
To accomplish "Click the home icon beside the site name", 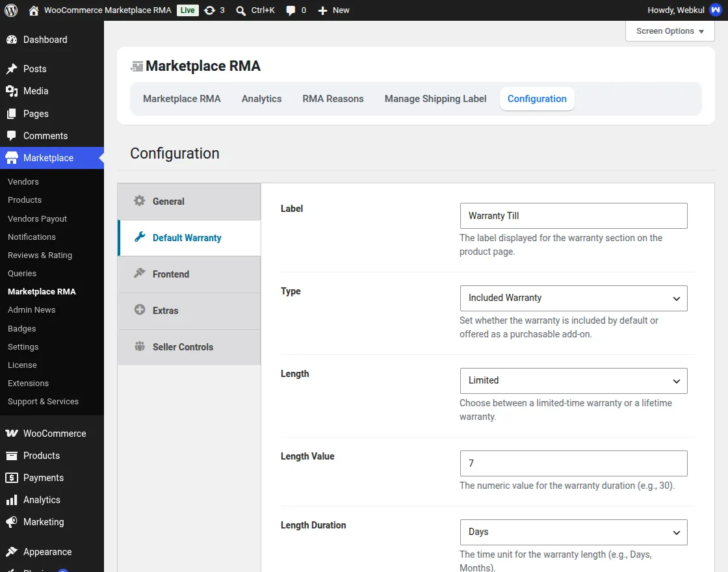I will [x=33, y=10].
